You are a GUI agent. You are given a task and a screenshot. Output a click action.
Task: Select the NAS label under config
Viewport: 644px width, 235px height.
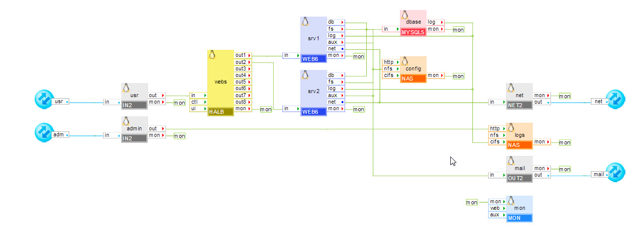413,79
